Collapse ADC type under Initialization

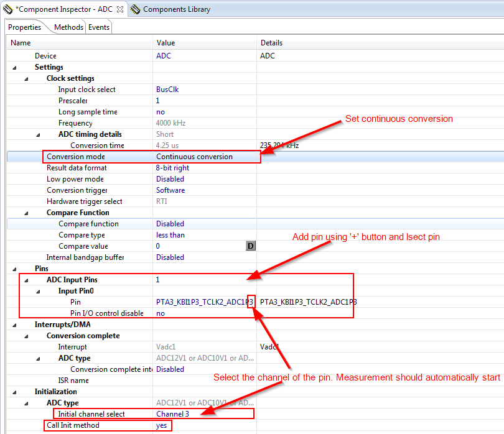coord(26,404)
